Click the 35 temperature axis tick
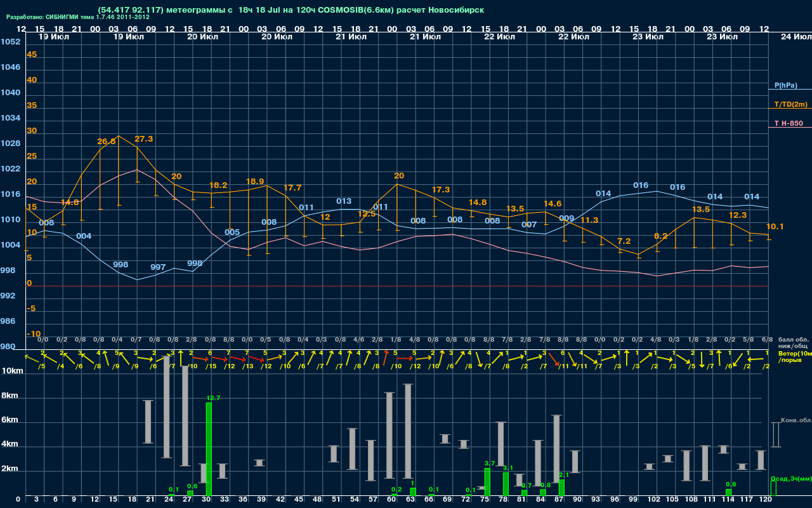The width and height of the screenshot is (812, 508). click(32, 105)
